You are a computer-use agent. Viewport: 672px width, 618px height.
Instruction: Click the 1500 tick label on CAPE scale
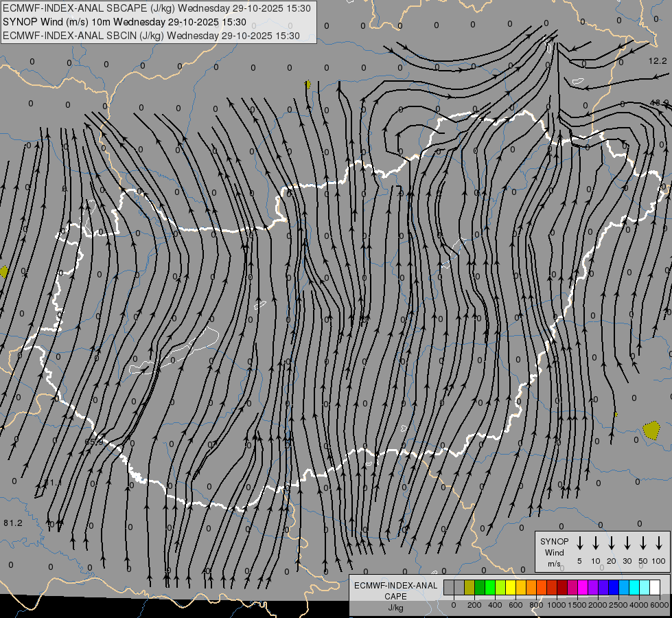point(577,605)
